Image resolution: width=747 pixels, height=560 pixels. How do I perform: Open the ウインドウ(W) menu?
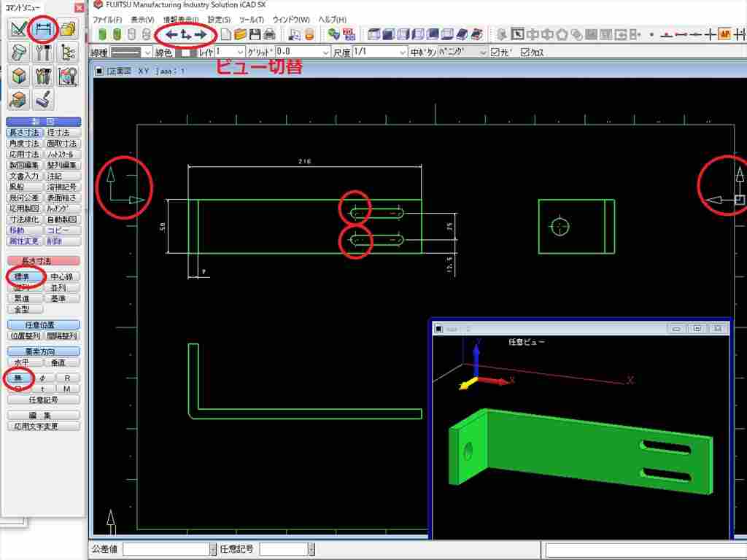pyautogui.click(x=291, y=20)
